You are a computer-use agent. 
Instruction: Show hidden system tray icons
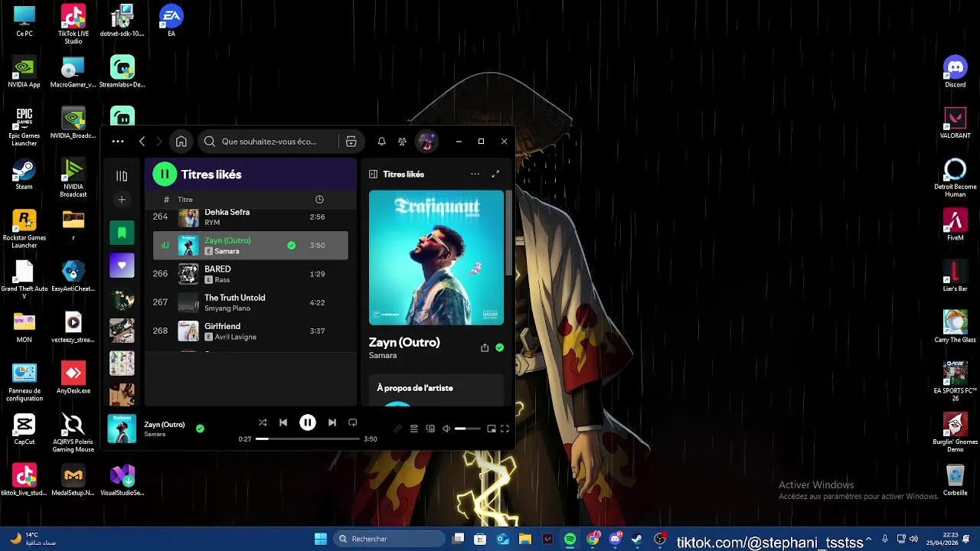[868, 539]
